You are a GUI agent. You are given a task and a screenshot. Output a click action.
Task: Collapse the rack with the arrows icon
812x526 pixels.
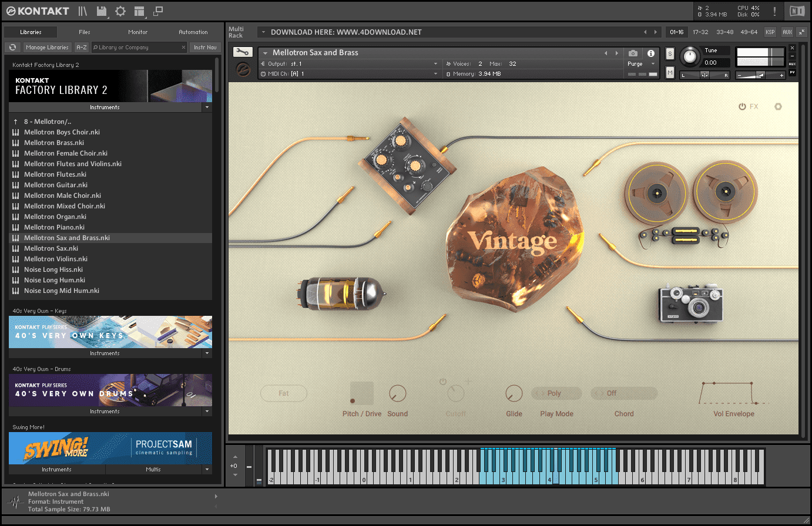click(x=801, y=32)
